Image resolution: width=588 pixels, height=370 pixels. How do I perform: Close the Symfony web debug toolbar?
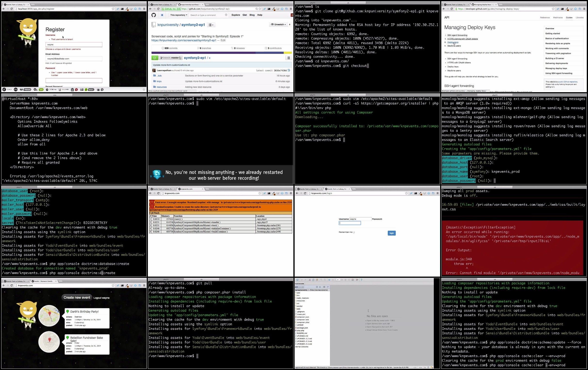click(x=144, y=90)
